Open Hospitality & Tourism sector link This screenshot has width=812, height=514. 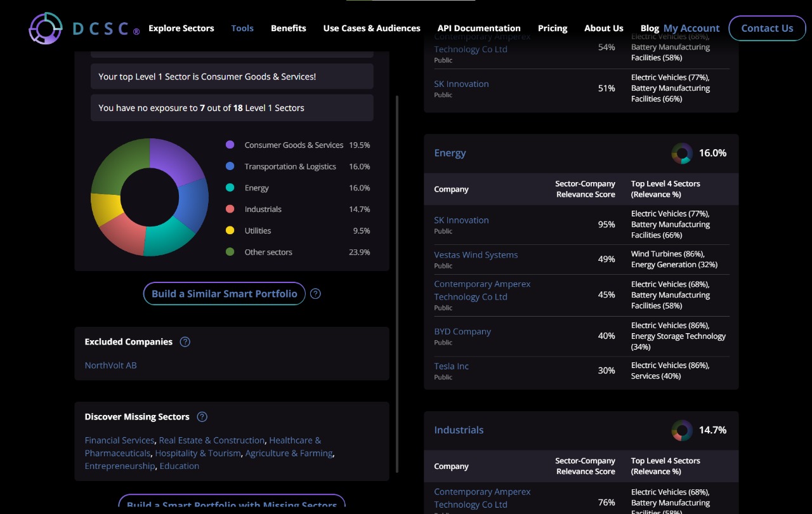(198, 453)
